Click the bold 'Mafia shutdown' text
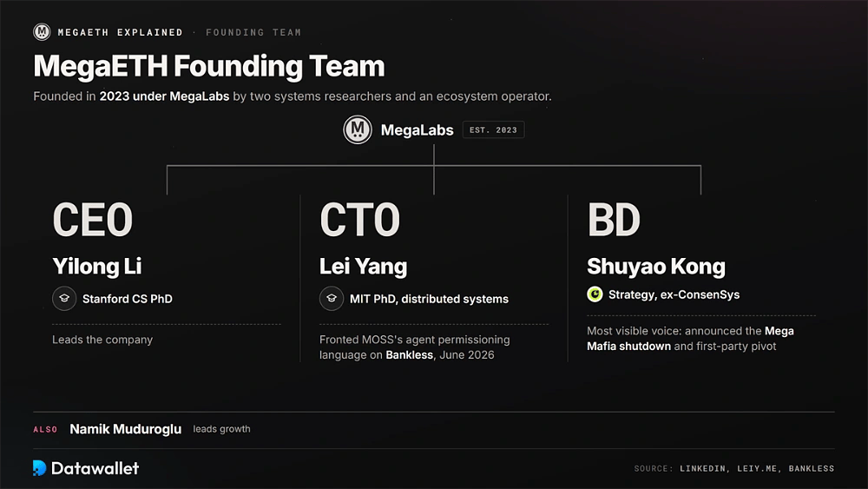 click(x=628, y=346)
